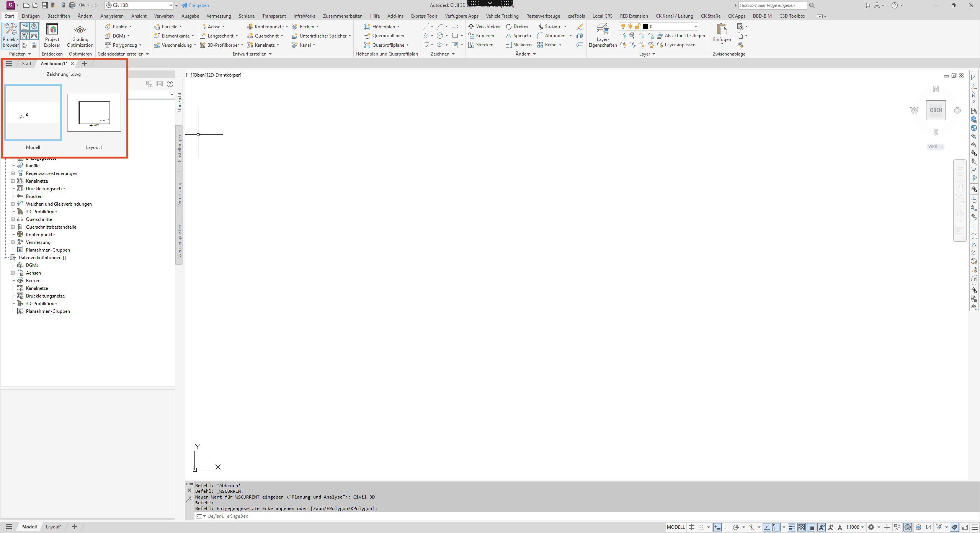This screenshot has height=533, width=980.
Task: Toggle lineweight display in status bar
Action: (x=792, y=527)
